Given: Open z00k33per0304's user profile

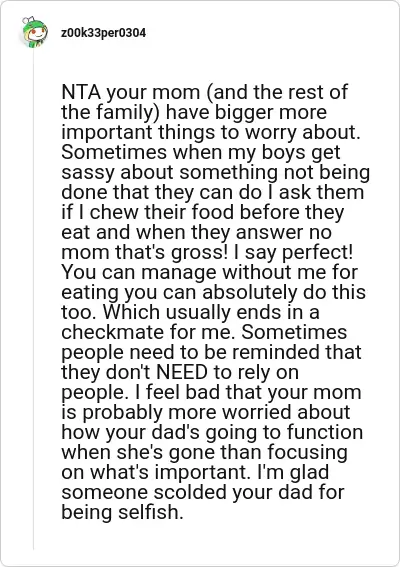Looking at the screenshot, I should coord(103,33).
